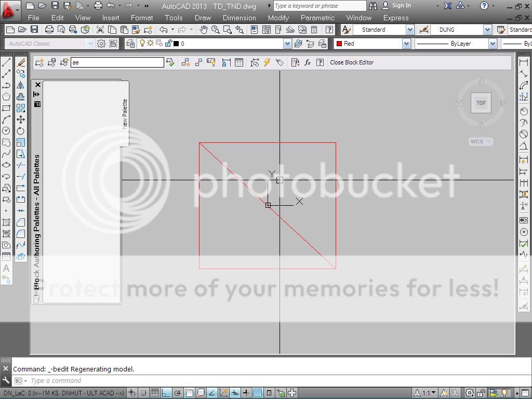Select the Multiline Text tool

pos(6,269)
